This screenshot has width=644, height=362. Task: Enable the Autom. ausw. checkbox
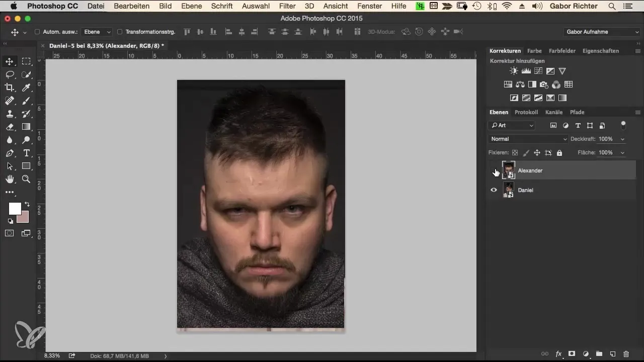(x=37, y=32)
